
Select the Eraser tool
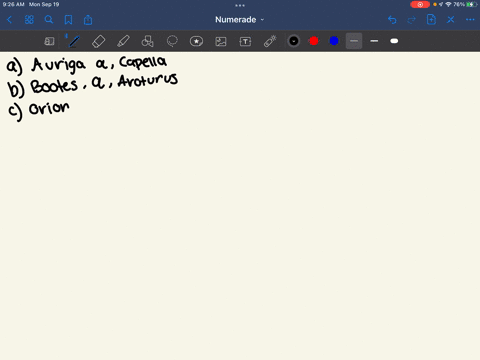click(98, 41)
